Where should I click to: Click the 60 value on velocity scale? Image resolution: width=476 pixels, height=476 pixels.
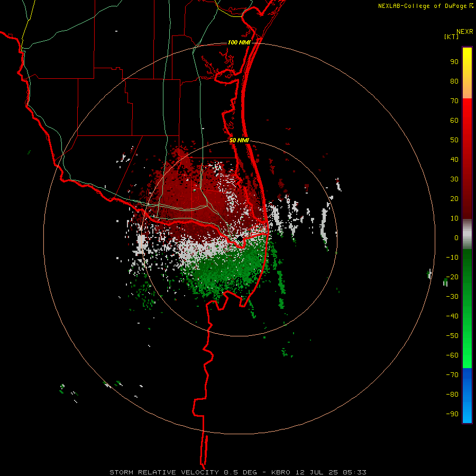tap(454, 121)
